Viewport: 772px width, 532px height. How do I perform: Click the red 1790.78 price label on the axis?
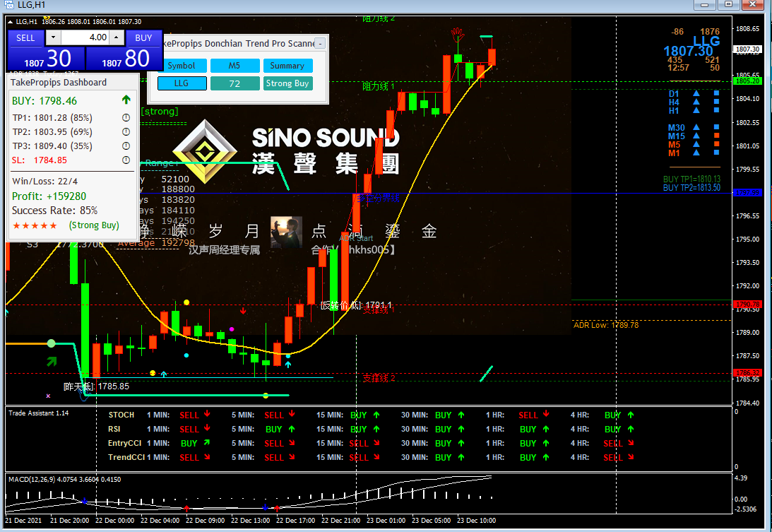click(747, 305)
